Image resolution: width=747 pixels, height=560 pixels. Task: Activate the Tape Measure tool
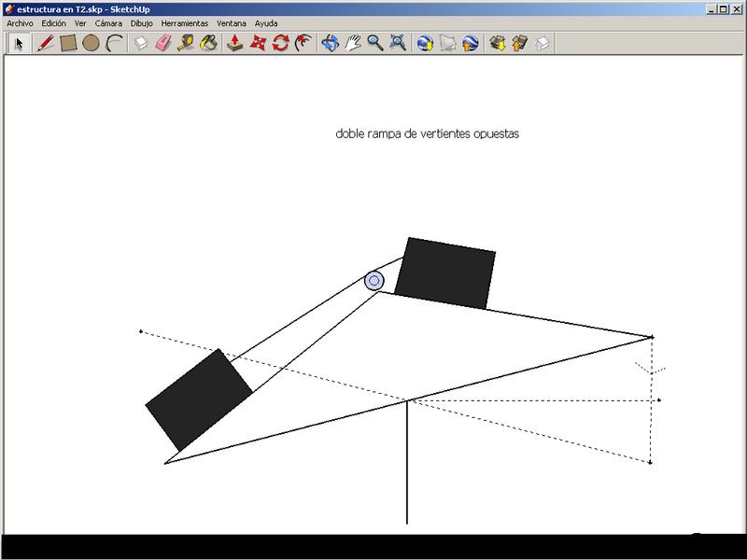[186, 43]
